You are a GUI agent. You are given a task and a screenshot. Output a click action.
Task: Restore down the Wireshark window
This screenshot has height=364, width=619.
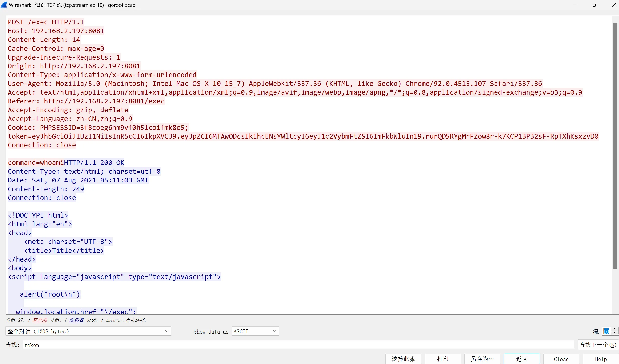tap(594, 5)
